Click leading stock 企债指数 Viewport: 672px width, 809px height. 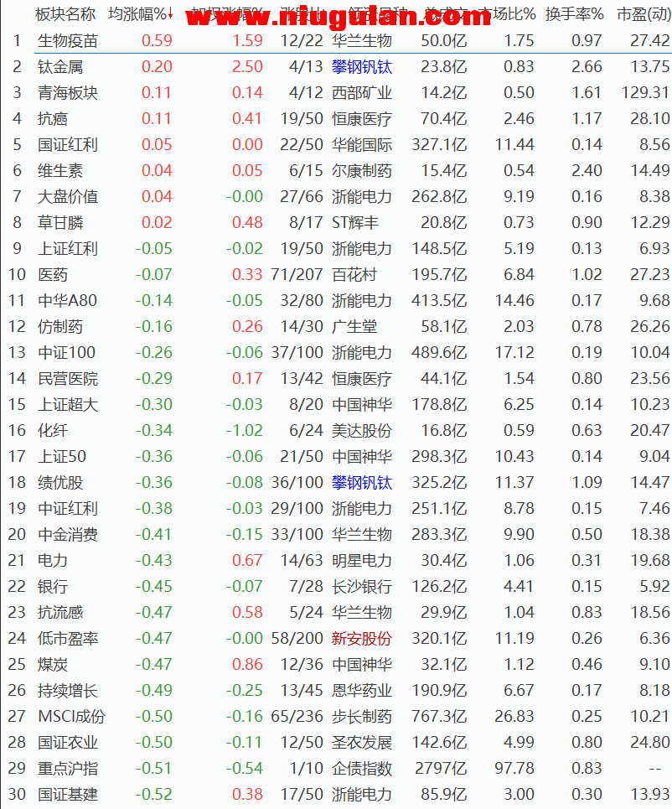coord(362,768)
